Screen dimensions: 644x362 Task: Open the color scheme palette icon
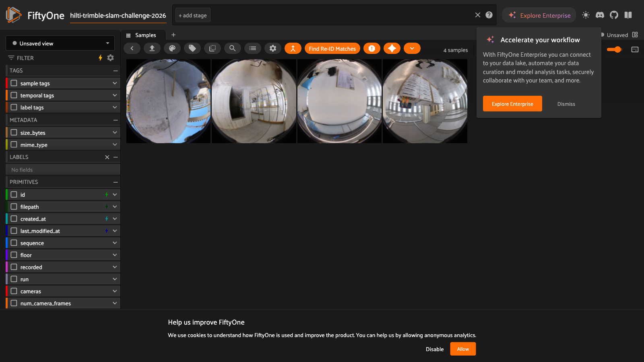point(172,48)
